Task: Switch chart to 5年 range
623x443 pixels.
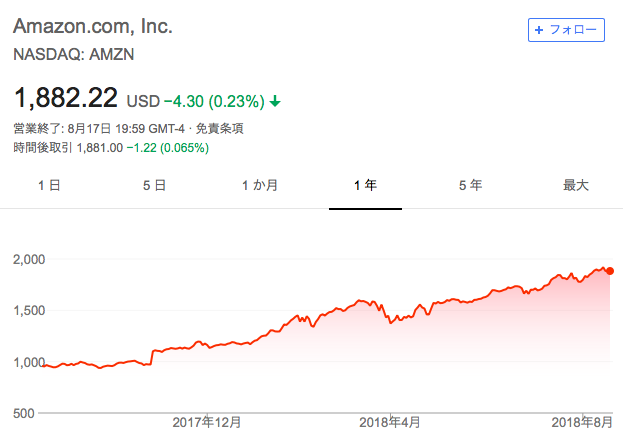Action: pos(470,185)
